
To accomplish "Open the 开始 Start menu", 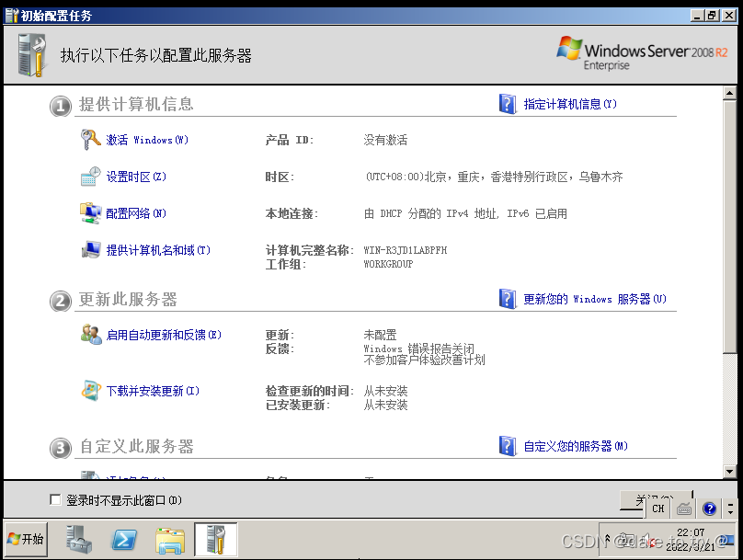I will 27,539.
